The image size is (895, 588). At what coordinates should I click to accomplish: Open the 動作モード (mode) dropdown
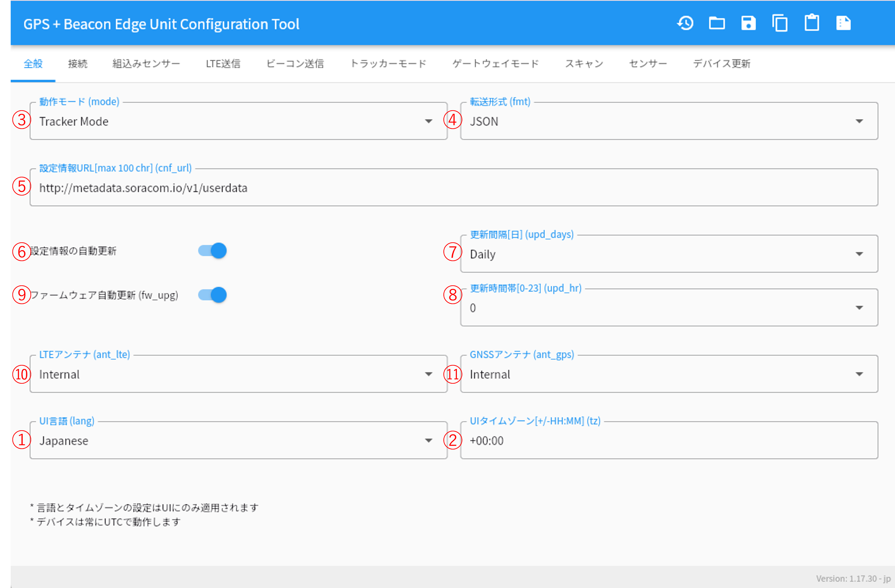click(238, 121)
